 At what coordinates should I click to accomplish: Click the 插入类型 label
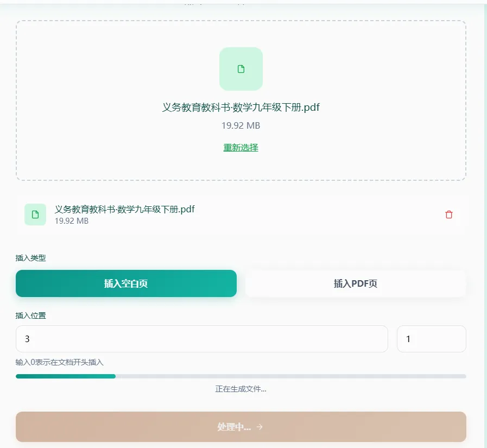click(31, 258)
